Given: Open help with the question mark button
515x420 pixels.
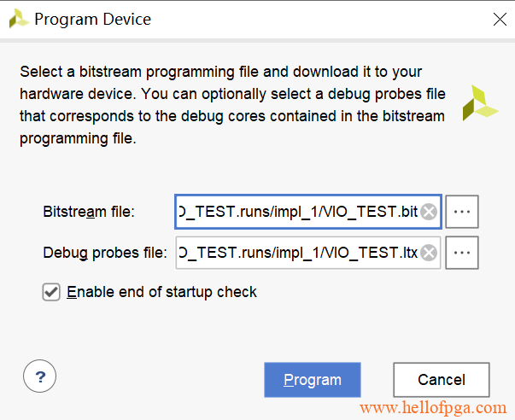Looking at the screenshot, I should pos(40,376).
